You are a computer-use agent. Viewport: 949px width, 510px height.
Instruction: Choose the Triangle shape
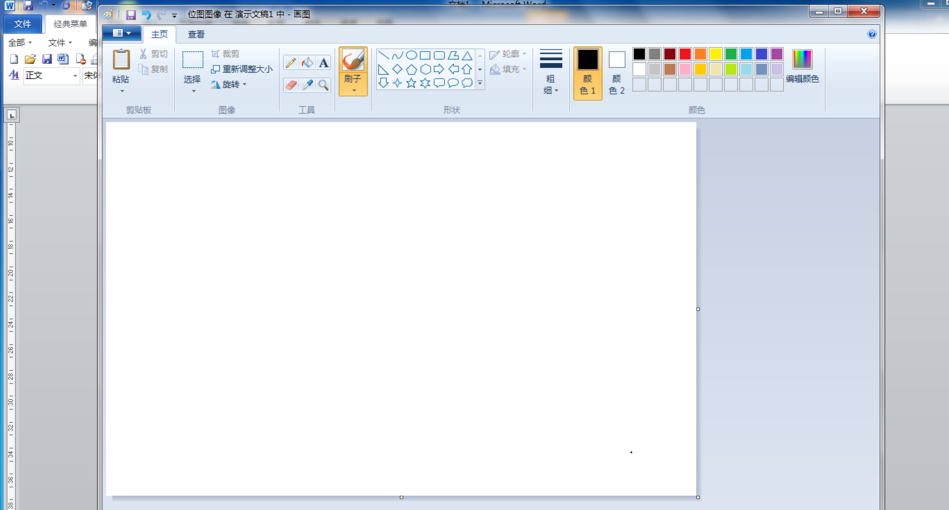point(467,55)
